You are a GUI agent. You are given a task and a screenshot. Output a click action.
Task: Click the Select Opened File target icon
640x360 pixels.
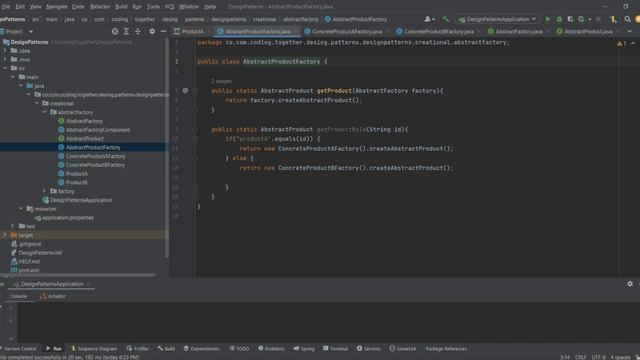click(115, 31)
